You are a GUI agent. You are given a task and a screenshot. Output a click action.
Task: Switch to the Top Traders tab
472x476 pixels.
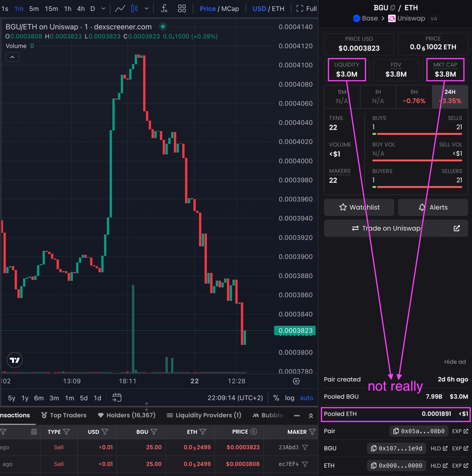pyautogui.click(x=64, y=415)
